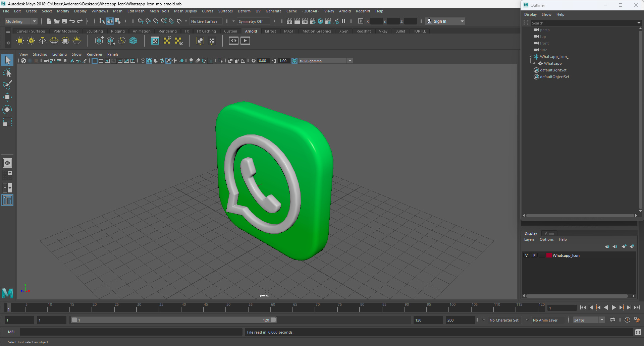Screen dimensions: 644x346
Task: Click create new layer icon in Layer Editor
Action: 624,246
